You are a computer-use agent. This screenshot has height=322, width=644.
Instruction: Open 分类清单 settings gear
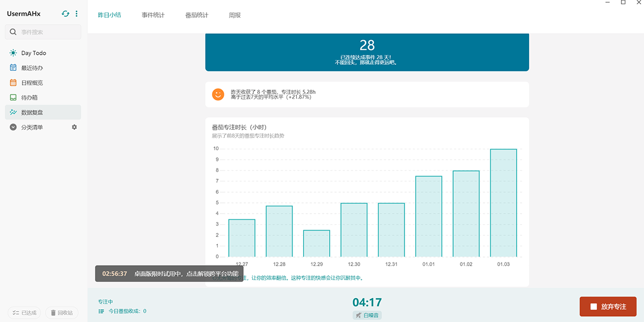[x=75, y=127]
